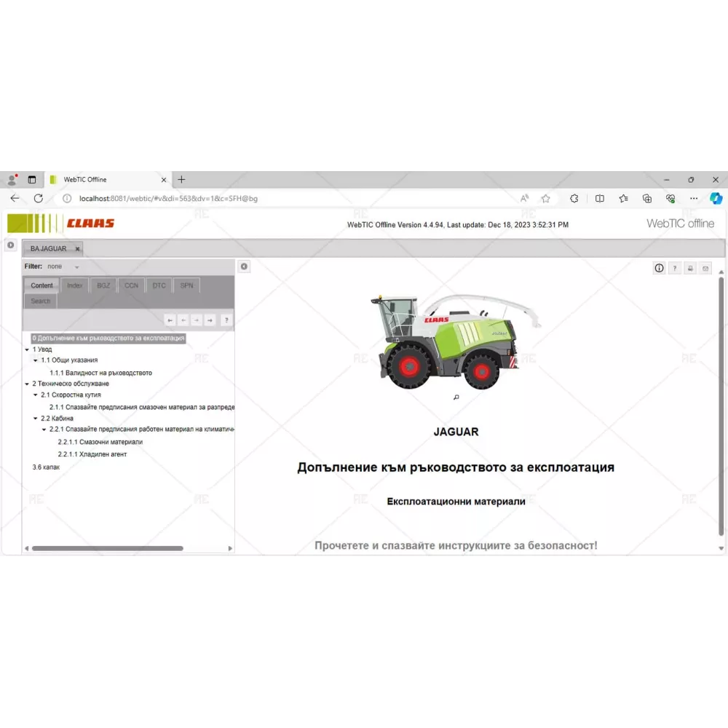Click the document info icon
This screenshot has height=728, width=728.
point(659,268)
